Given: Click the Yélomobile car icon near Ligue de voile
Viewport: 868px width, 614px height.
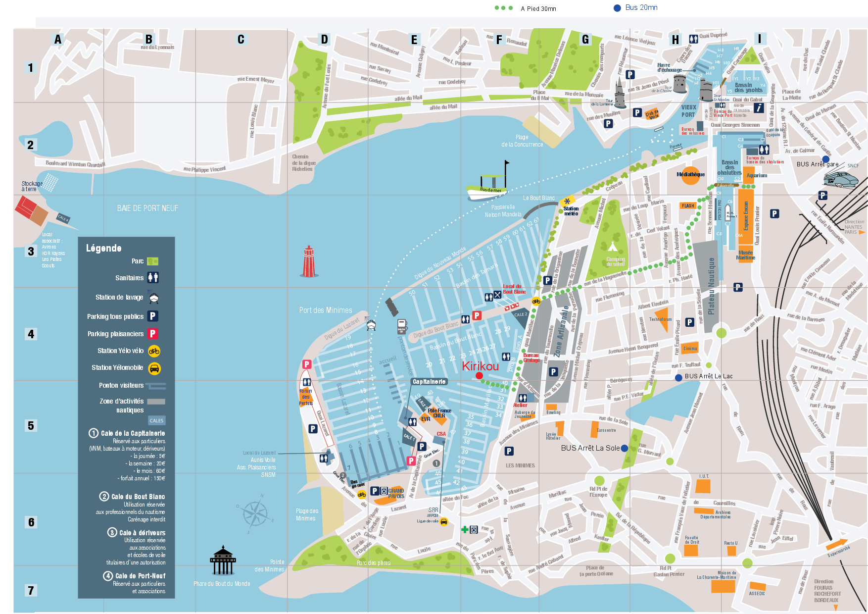Looking at the screenshot, I should pos(444,521).
